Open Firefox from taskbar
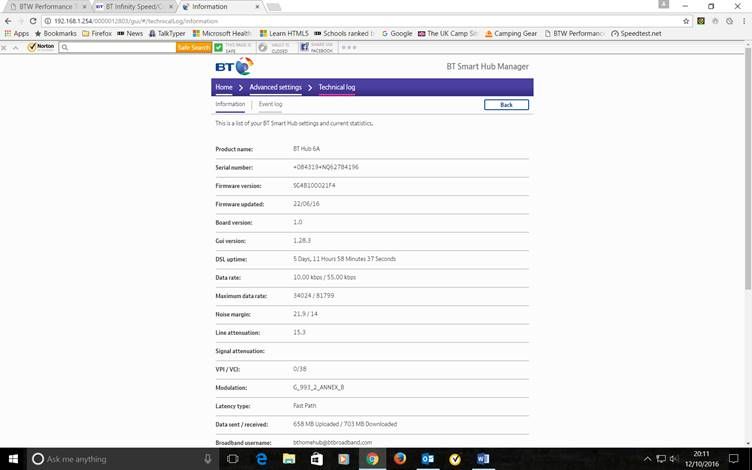This screenshot has width=752, height=470. [x=400, y=459]
